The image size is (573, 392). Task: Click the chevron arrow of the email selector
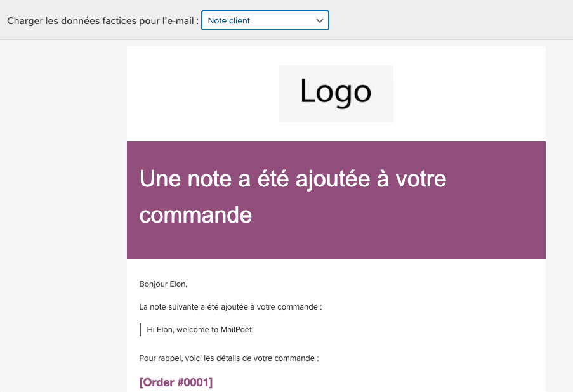coord(319,20)
